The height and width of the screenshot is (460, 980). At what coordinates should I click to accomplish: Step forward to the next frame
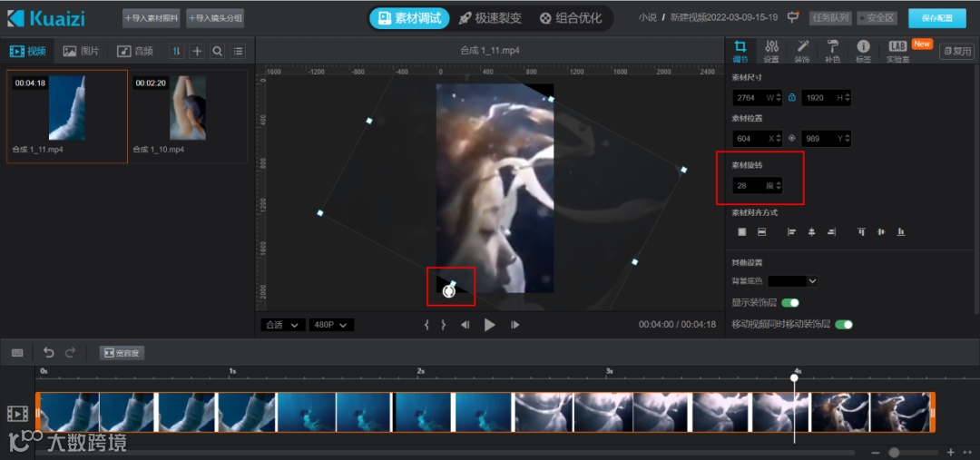coord(515,325)
